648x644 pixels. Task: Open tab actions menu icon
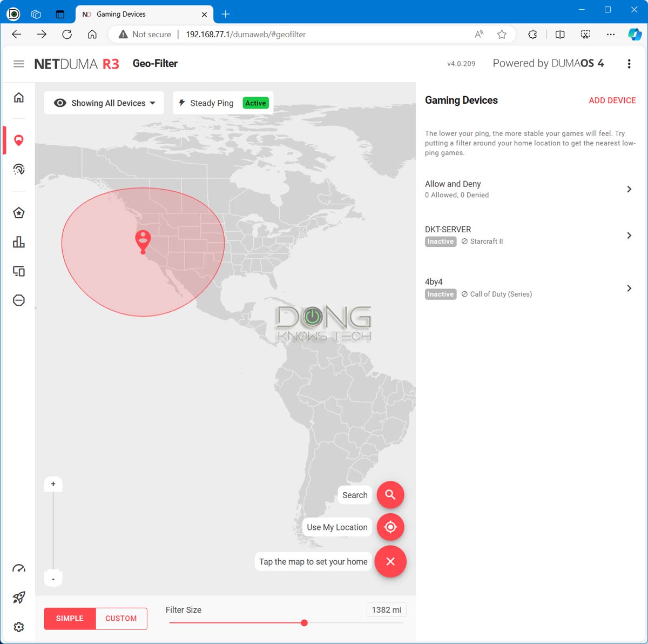pos(60,14)
